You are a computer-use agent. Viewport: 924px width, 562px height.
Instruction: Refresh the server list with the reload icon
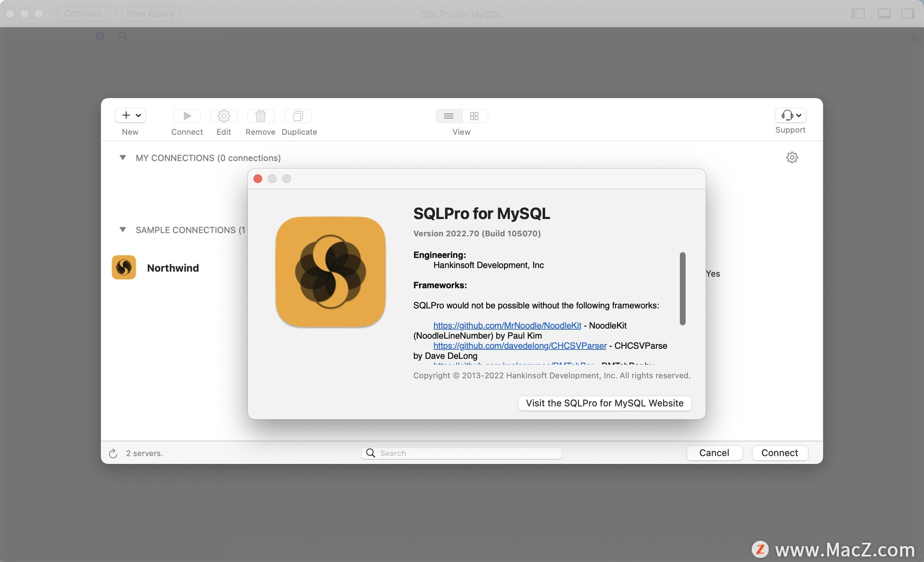(x=113, y=453)
